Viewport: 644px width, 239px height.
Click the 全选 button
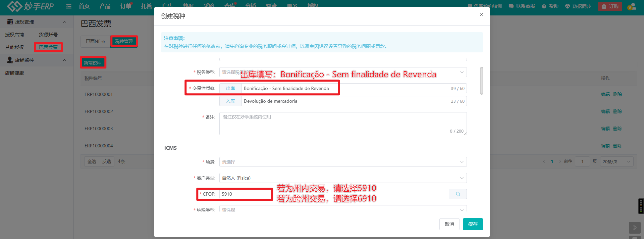pos(92,161)
